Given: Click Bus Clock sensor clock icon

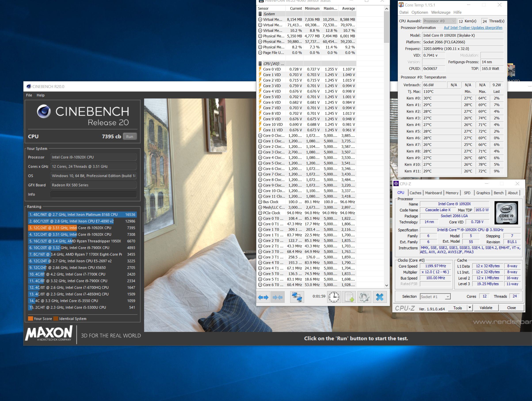Looking at the screenshot, I should pyautogui.click(x=260, y=202).
